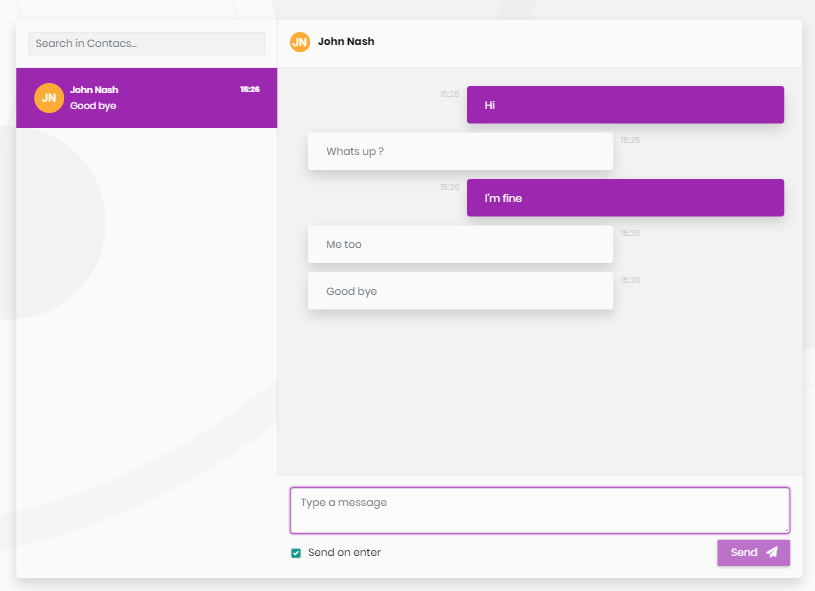The height and width of the screenshot is (591, 815).
Task: Click the 15:26 timestamp beside 'Me too'
Action: tap(630, 233)
